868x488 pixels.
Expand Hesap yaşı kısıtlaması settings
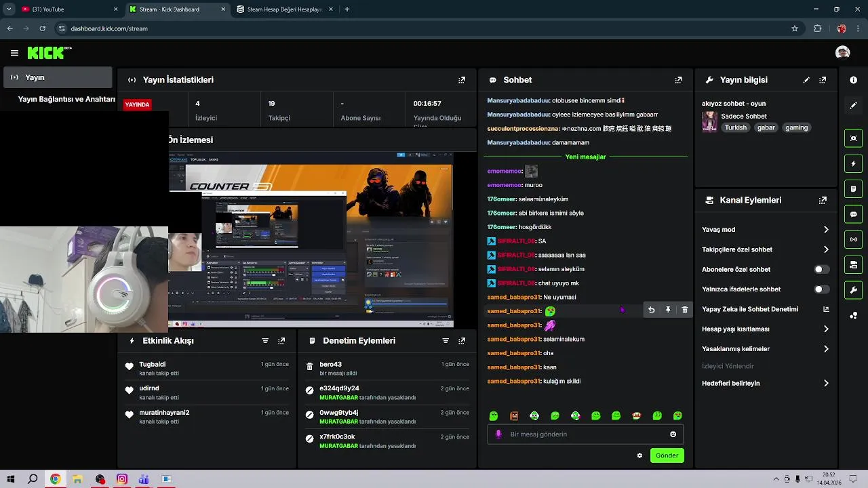click(x=765, y=329)
